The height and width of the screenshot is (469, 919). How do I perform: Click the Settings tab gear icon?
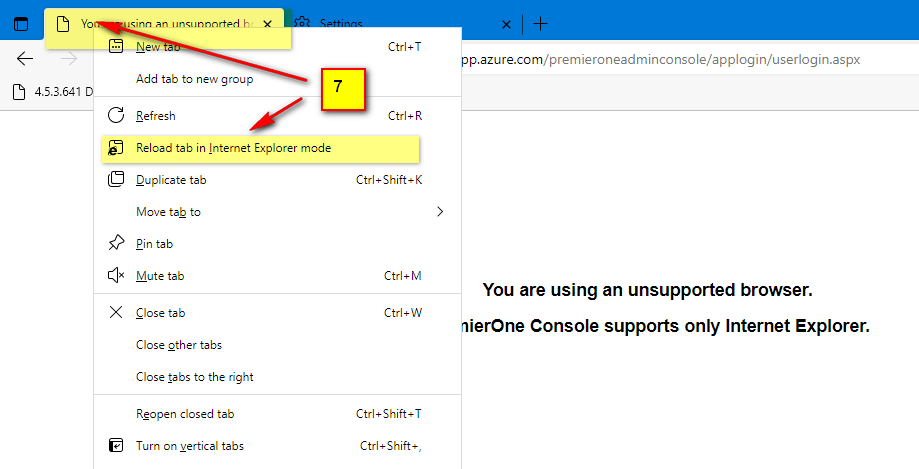click(x=302, y=24)
